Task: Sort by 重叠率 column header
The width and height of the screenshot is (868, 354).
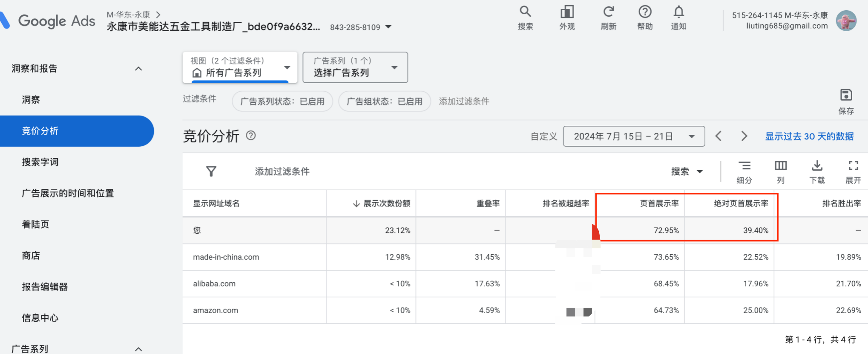Action: coord(488,203)
